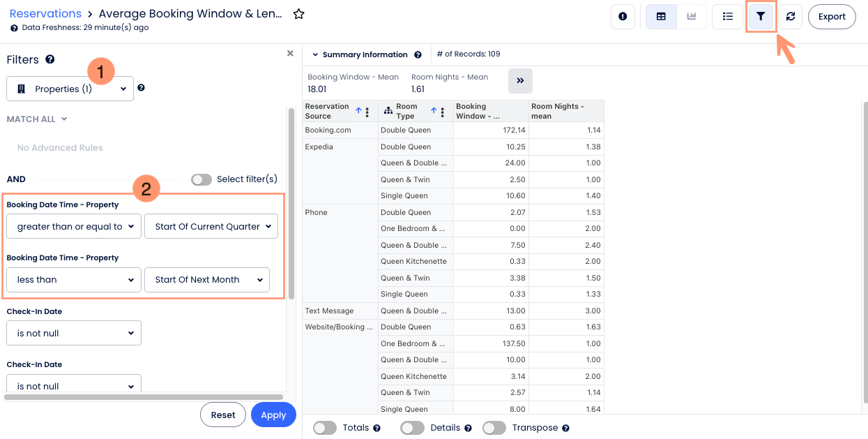Image resolution: width=868 pixels, height=439 pixels.
Task: Click the refresh data icon
Action: 790,17
